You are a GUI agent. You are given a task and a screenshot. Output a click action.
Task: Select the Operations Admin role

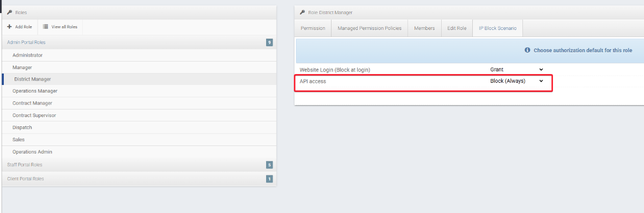point(139,152)
